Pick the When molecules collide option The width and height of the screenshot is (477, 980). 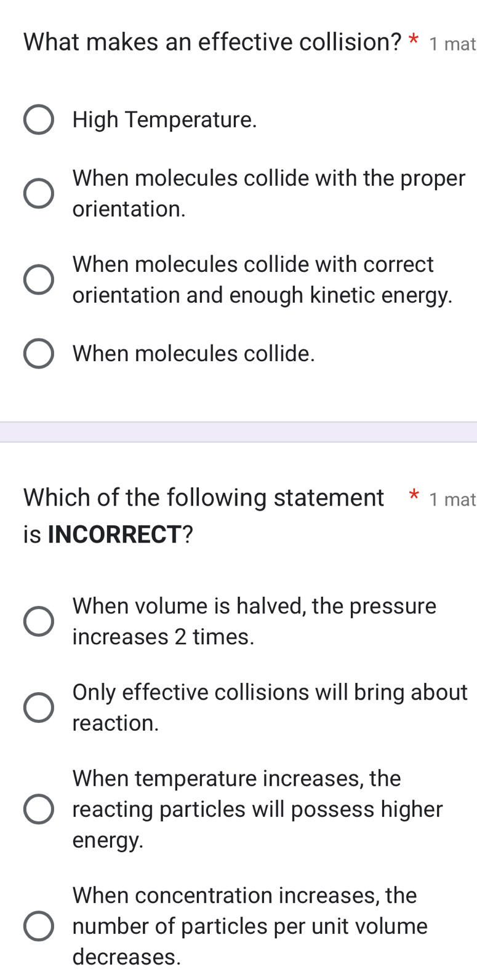(x=38, y=353)
